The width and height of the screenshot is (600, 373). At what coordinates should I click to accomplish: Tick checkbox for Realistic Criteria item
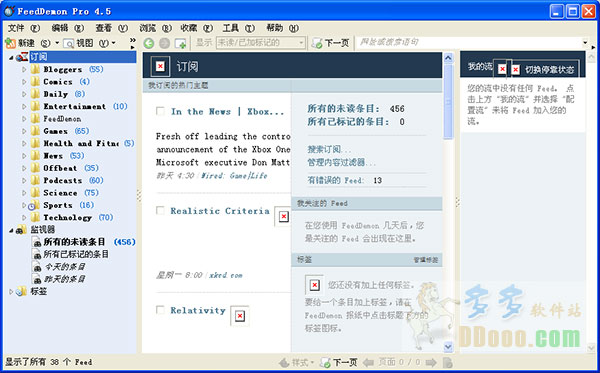160,210
